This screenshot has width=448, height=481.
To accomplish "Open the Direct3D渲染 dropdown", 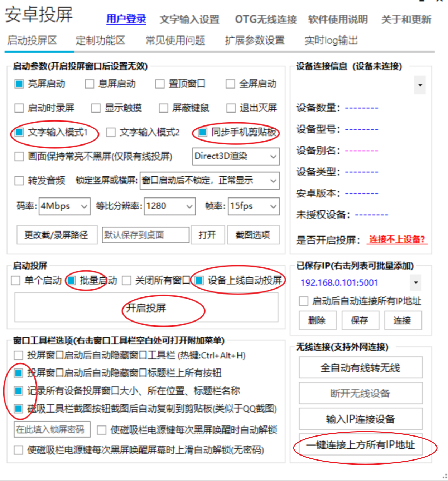I will click(273, 157).
